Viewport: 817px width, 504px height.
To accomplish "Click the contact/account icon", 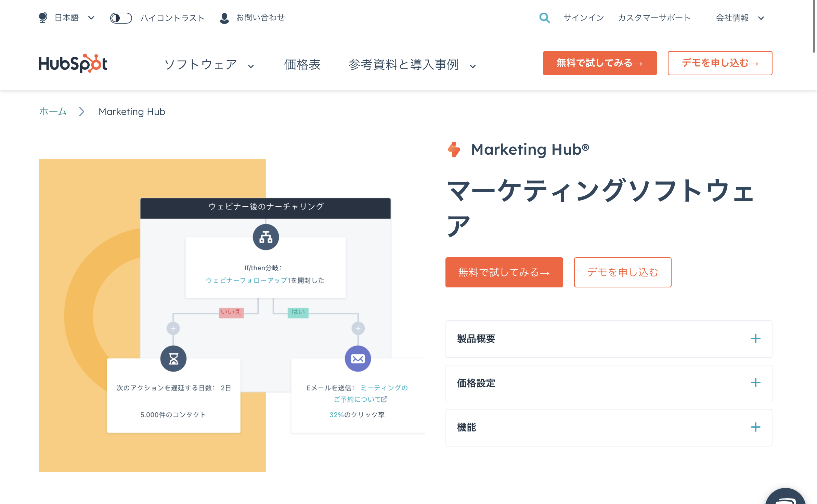I will [x=223, y=18].
